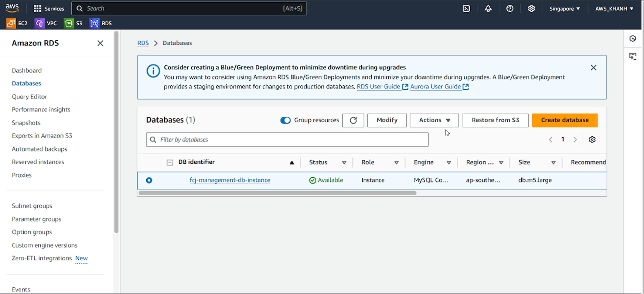Open the Services grid menu
644x294 pixels.
(49, 8)
